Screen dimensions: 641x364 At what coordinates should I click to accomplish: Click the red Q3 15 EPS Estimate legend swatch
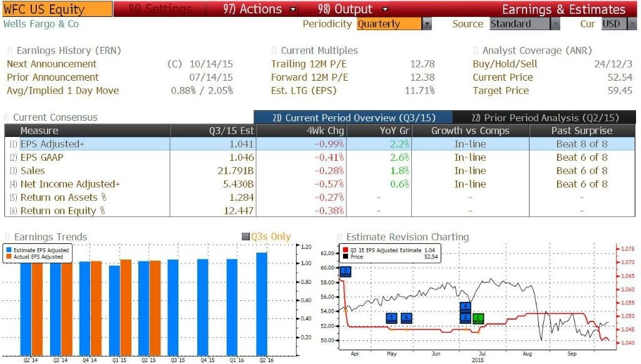pyautogui.click(x=346, y=250)
